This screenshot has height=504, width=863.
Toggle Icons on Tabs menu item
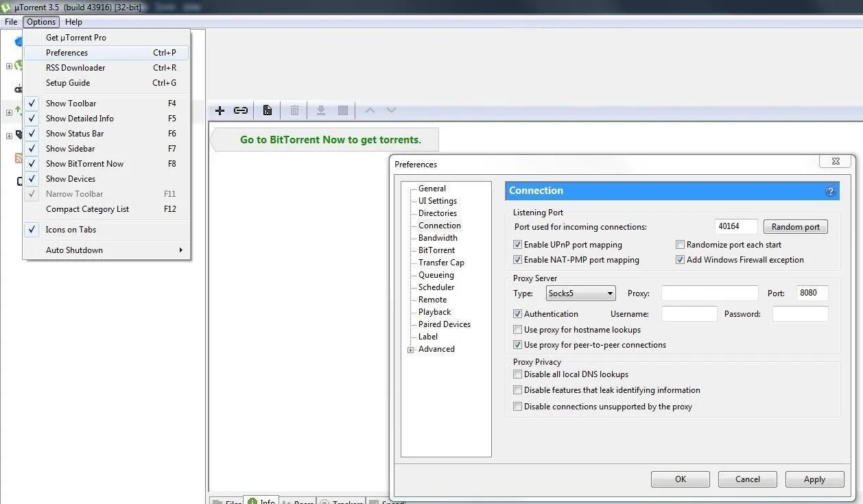pos(106,230)
